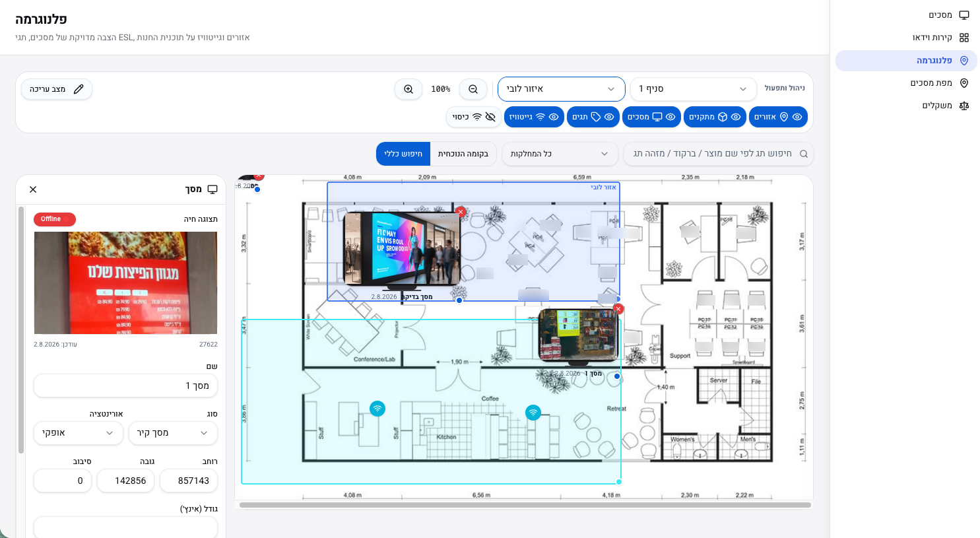
Task: Click the גודל (אינץ') size field
Action: point(125,527)
